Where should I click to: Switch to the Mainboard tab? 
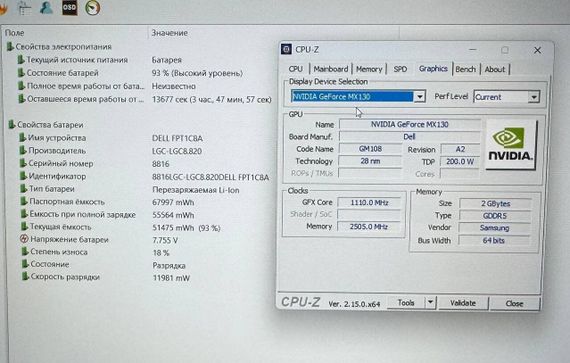[330, 69]
